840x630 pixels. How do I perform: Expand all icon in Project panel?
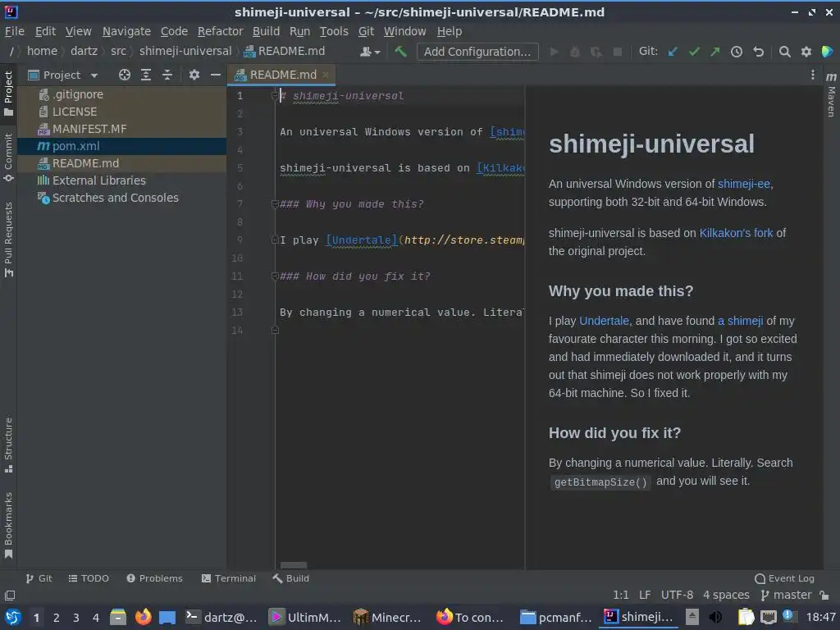point(146,75)
